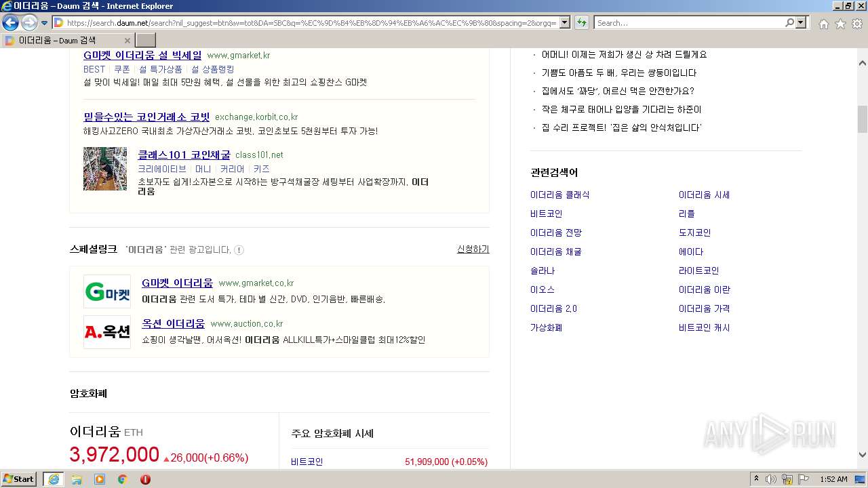Open news item 기쁨도 아픔도 두 배
The width and height of the screenshot is (868, 488).
tap(619, 73)
